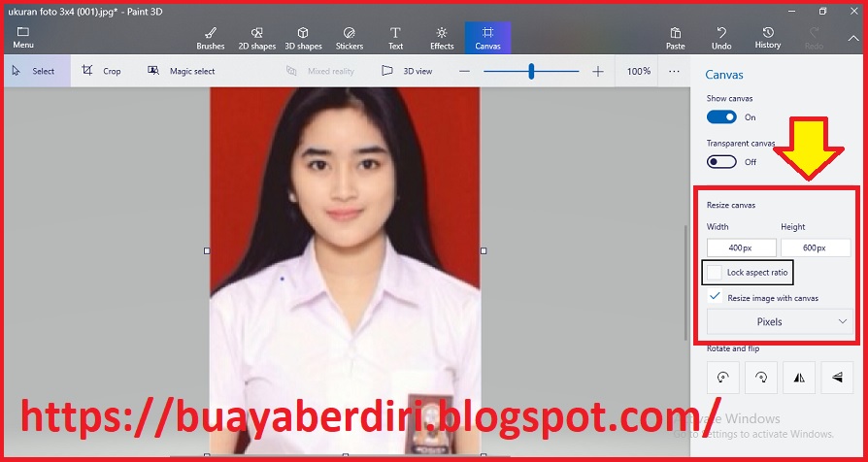
Task: Switch to the Canvas tab
Action: (487, 38)
